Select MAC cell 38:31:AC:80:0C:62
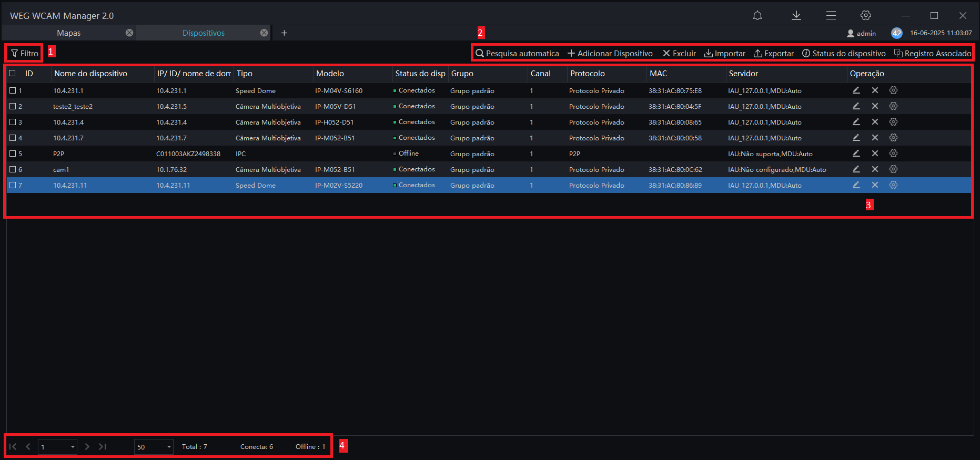Viewport: 980px width, 460px height. coord(675,170)
